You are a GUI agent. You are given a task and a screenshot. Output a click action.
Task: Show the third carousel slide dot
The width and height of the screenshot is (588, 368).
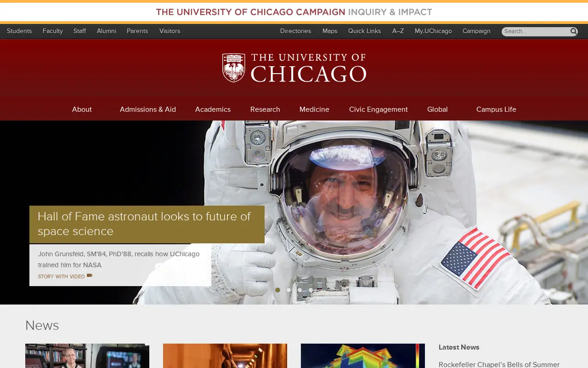pos(300,290)
